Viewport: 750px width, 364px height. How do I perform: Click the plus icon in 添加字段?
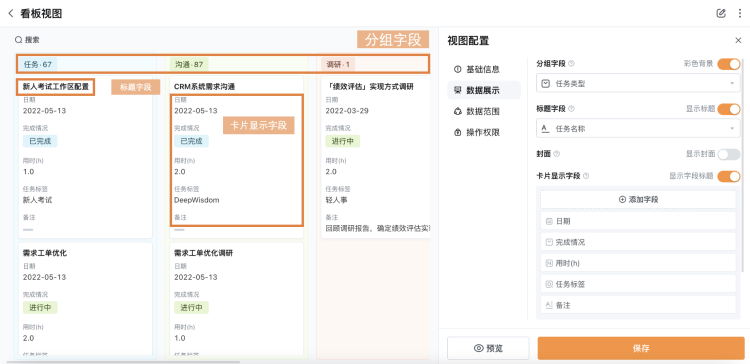622,199
